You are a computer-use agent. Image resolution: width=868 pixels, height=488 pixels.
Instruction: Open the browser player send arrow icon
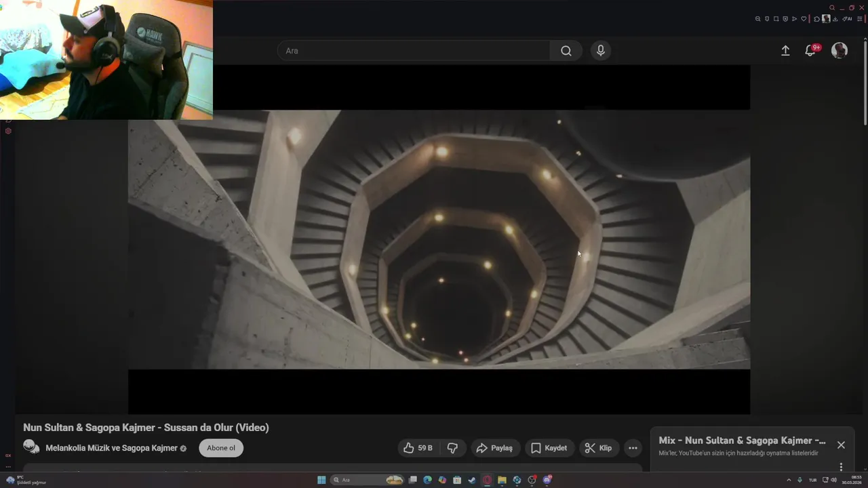[794, 19]
